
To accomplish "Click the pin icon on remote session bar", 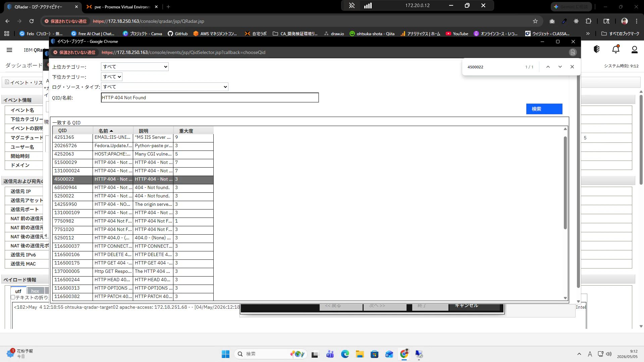I will point(352,5).
